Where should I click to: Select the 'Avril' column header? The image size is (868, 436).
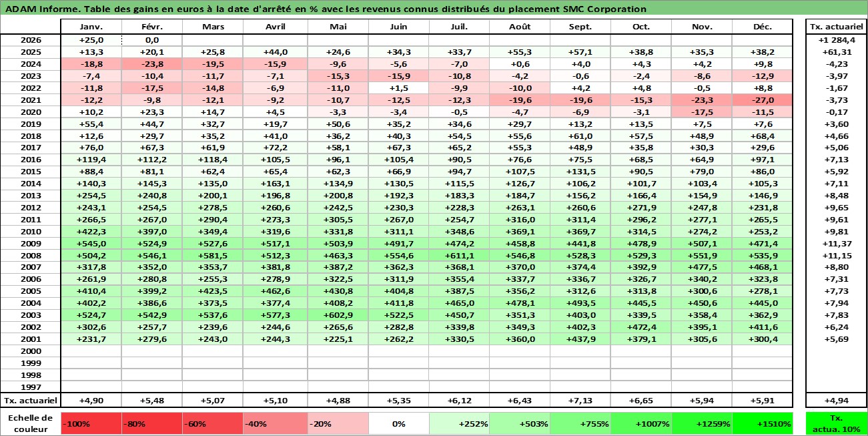(275, 27)
